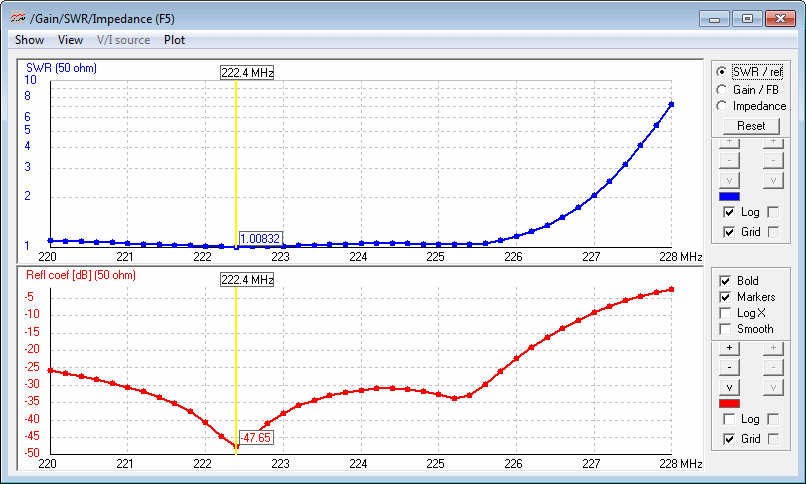Maximize the Gain/SWR/Impedance window
Screen dimensions: 806x484
pyautogui.click(x=747, y=19)
